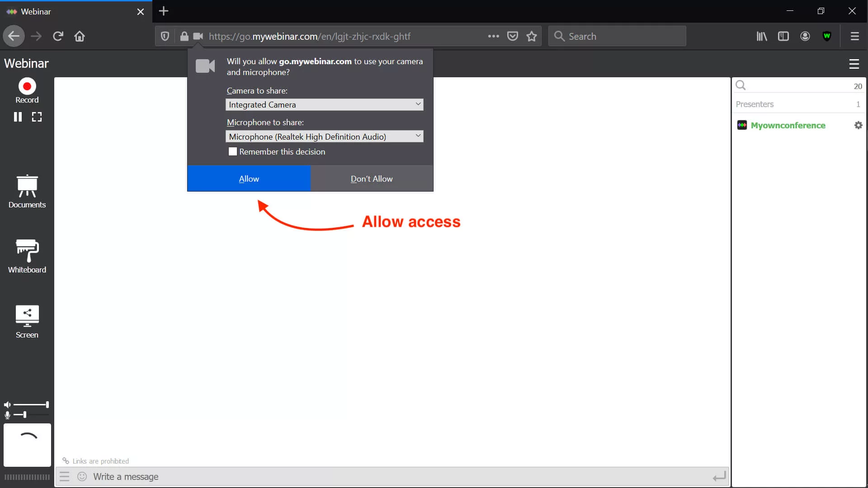Open settings for presenter Myownconference
Image resolution: width=868 pixels, height=488 pixels.
tap(858, 125)
